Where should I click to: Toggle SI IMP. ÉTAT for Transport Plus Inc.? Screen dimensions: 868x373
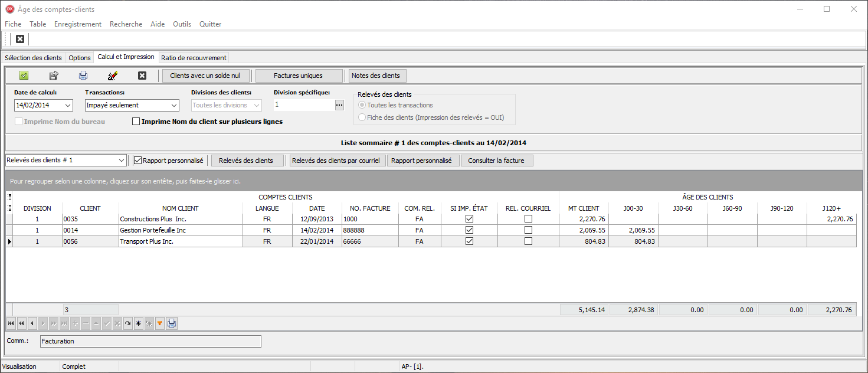(470, 241)
